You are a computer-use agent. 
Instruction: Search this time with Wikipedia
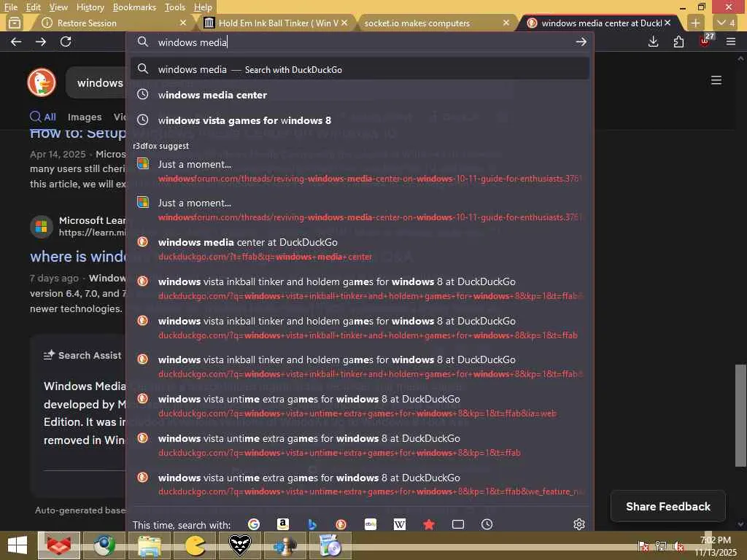(x=400, y=524)
